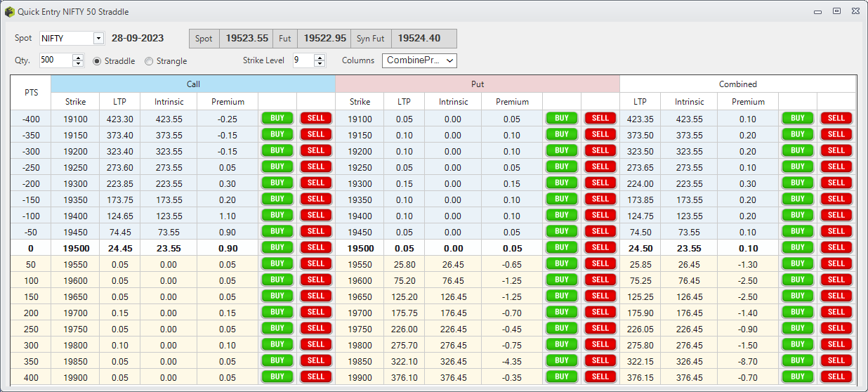Click BUY for Combined 19500 straddle
This screenshot has height=392, width=868.
(798, 247)
